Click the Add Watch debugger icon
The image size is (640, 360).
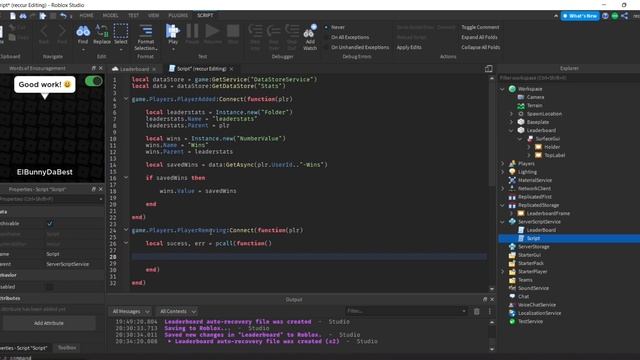click(x=310, y=37)
